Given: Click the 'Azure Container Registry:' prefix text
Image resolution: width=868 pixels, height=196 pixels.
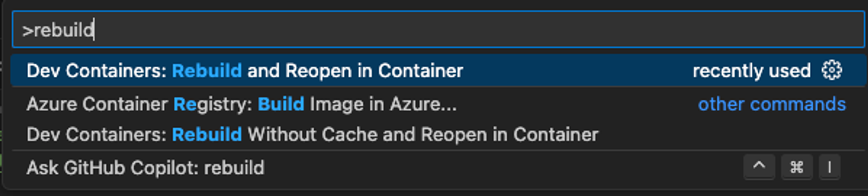Looking at the screenshot, I should 139,105.
